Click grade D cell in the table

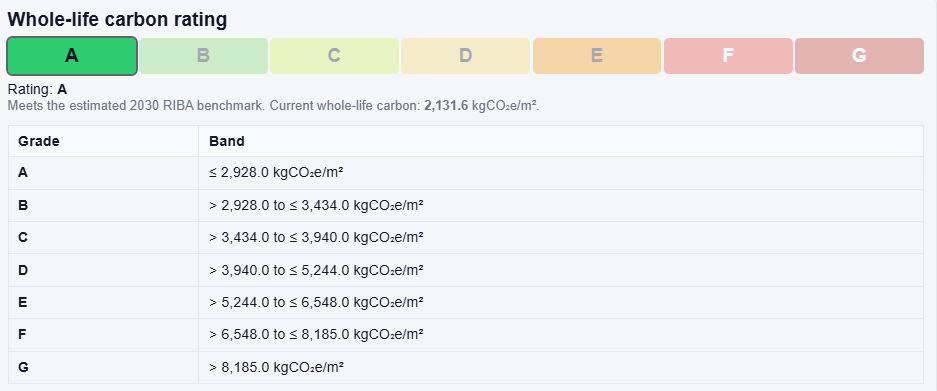(103, 270)
